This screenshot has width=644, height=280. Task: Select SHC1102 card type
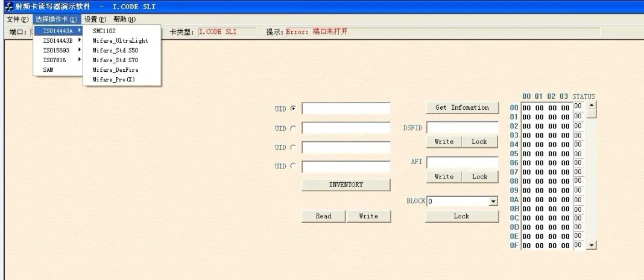pyautogui.click(x=122, y=31)
